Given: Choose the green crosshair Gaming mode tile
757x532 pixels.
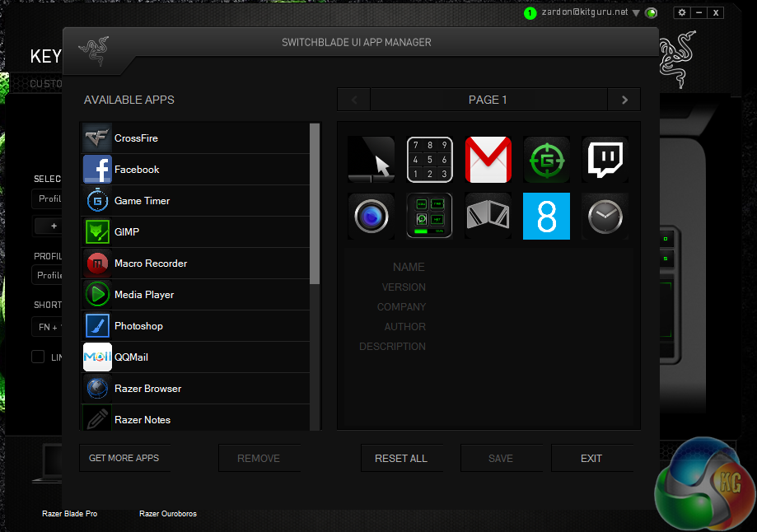Looking at the screenshot, I should [x=546, y=159].
